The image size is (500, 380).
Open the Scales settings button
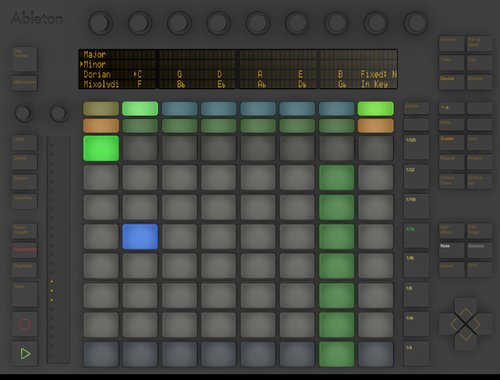(451, 142)
